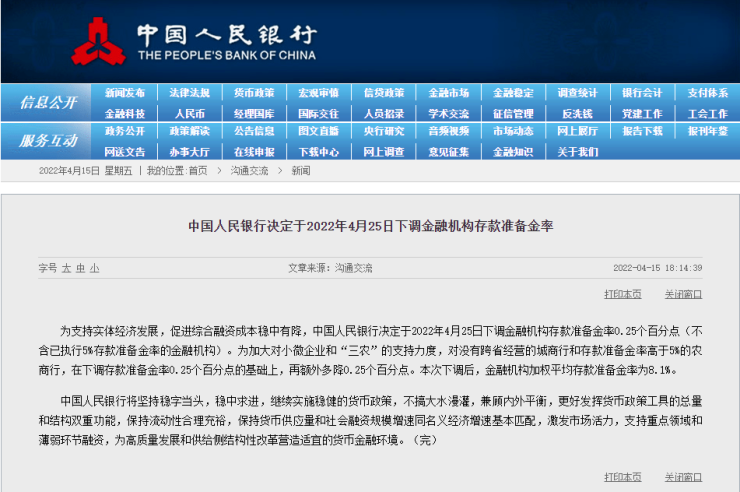Select 经理国库 in the menu
Viewport: 740px width, 492px height.
[x=254, y=114]
